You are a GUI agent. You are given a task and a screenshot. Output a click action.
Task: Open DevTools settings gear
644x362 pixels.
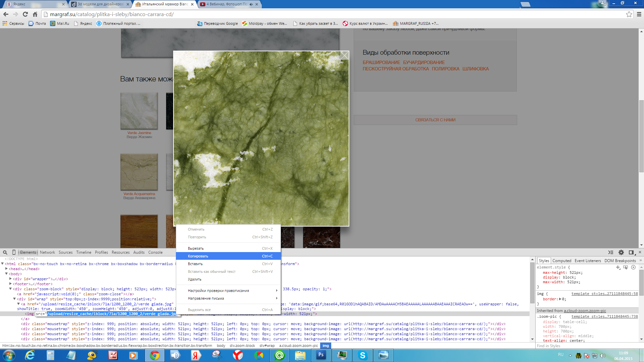coord(621,252)
